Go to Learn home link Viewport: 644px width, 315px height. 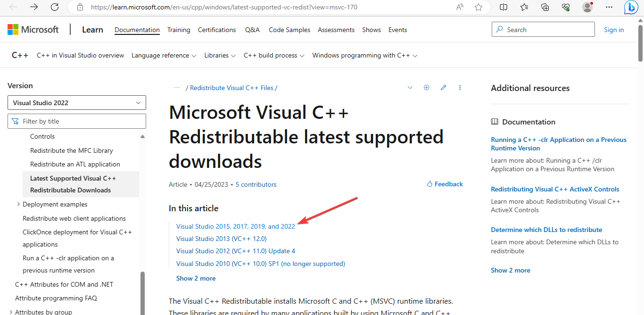click(92, 30)
